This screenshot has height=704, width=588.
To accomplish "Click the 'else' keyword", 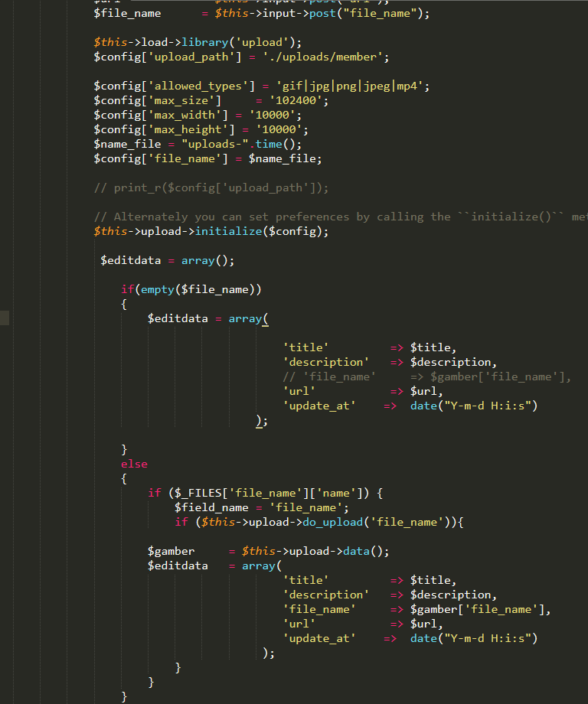I will pyautogui.click(x=134, y=464).
